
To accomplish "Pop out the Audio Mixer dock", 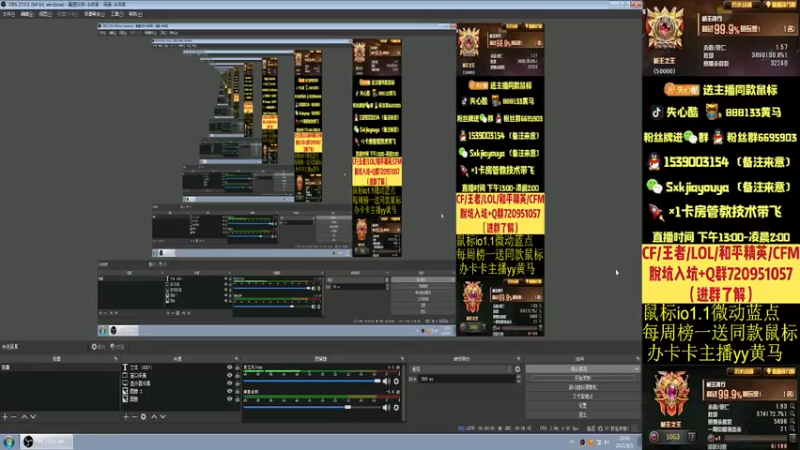I will click(402, 359).
